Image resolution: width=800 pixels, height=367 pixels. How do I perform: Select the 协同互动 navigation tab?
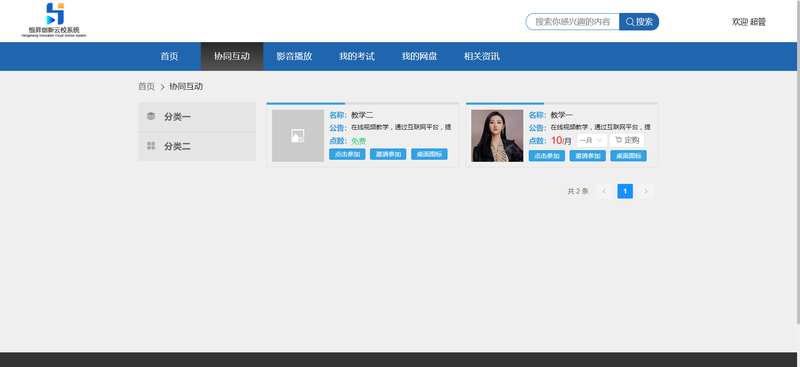point(232,56)
